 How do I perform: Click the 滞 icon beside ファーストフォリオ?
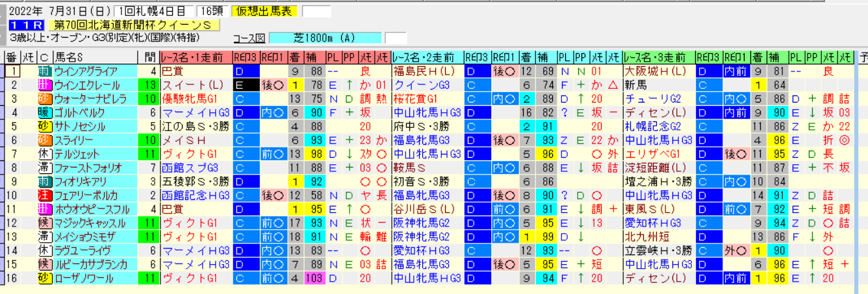45,168
